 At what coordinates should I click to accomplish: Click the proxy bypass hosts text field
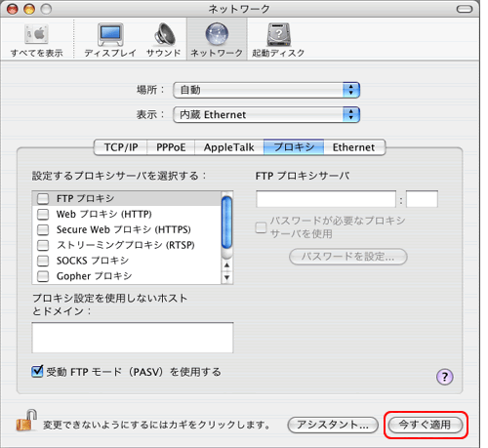[133, 338]
